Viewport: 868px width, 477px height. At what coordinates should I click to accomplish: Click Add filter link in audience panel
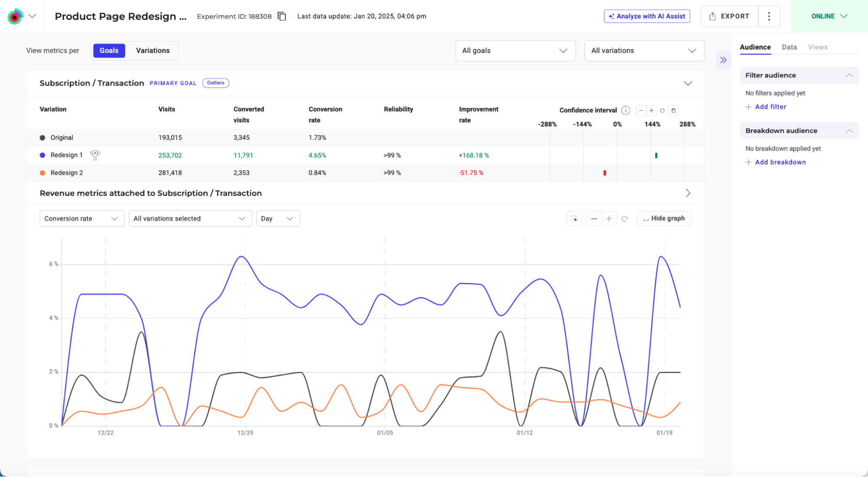766,107
